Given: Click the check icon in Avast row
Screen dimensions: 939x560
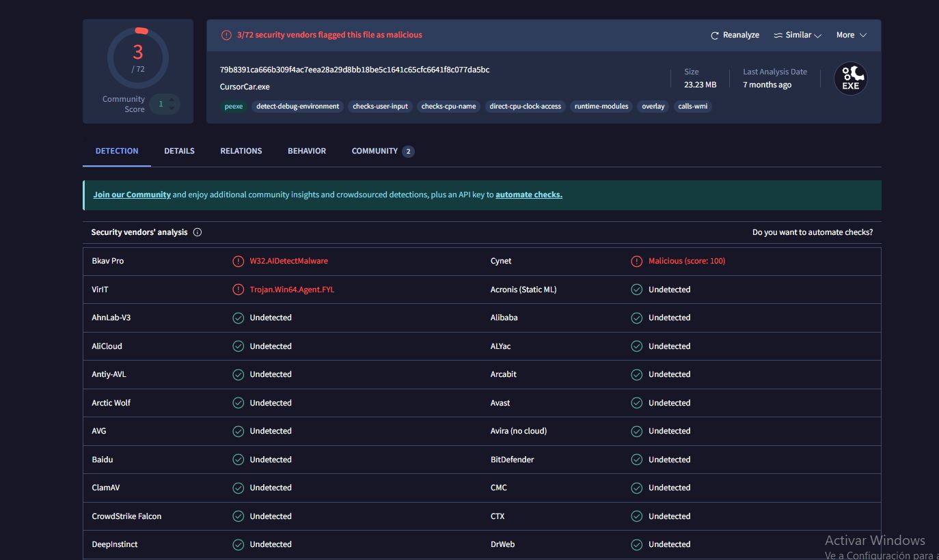Looking at the screenshot, I should [636, 403].
